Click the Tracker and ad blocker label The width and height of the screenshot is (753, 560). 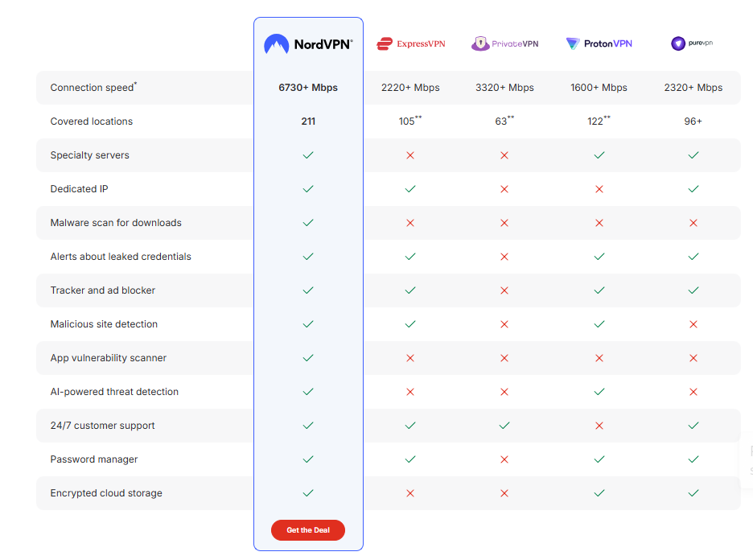point(103,290)
